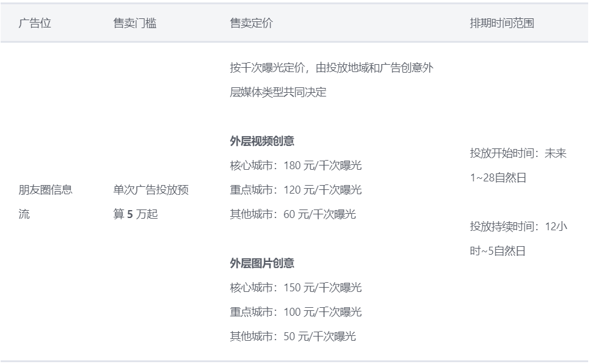Click the 按千次曝光定价 description line

(x=331, y=68)
